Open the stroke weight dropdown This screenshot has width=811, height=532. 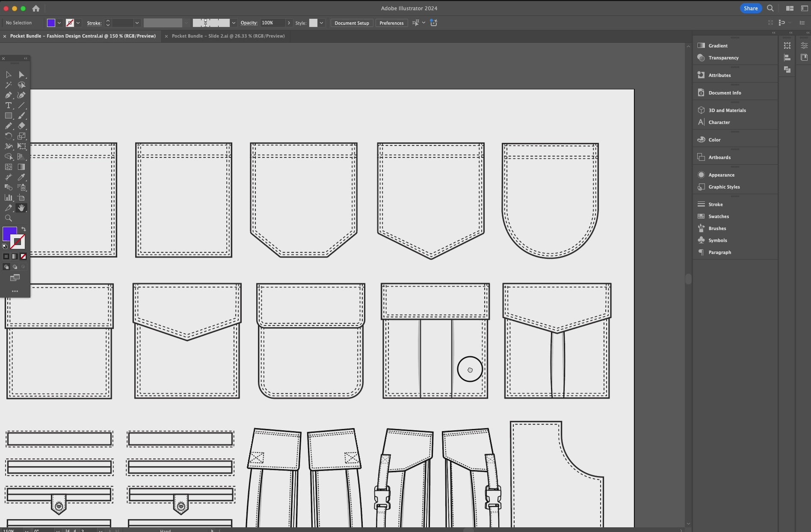coord(137,23)
